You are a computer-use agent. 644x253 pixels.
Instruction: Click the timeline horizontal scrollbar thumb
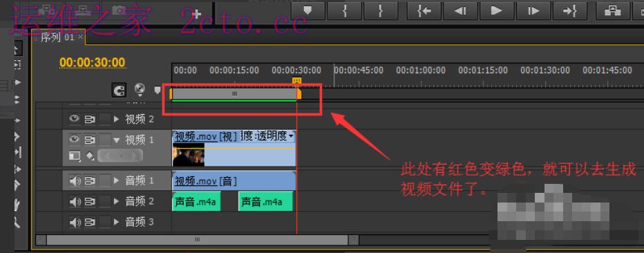[x=197, y=239]
